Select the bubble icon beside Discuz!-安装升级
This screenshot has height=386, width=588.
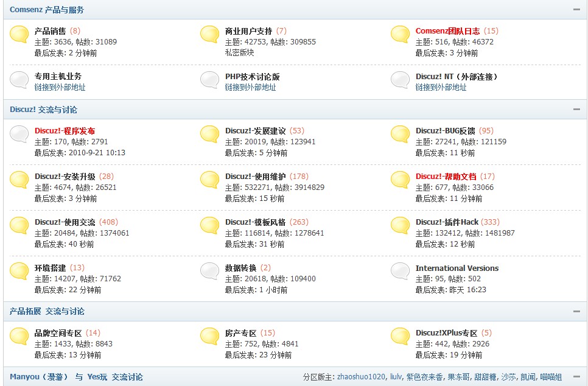click(19, 180)
